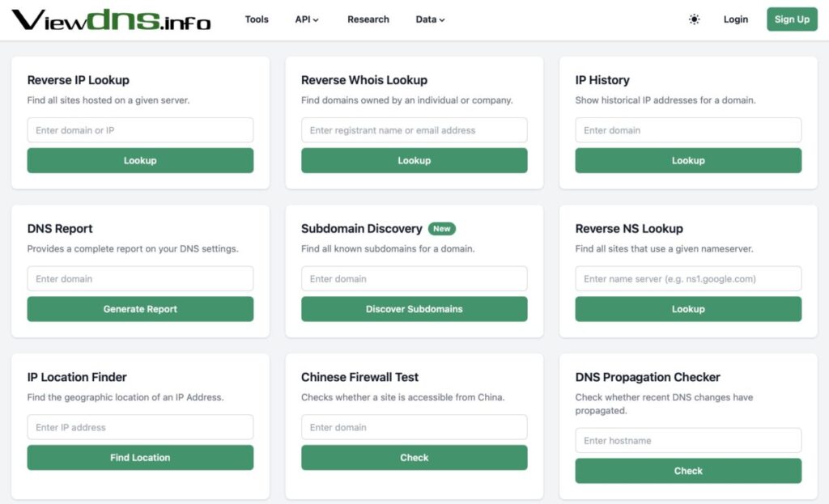Click the Login link

[x=735, y=19]
